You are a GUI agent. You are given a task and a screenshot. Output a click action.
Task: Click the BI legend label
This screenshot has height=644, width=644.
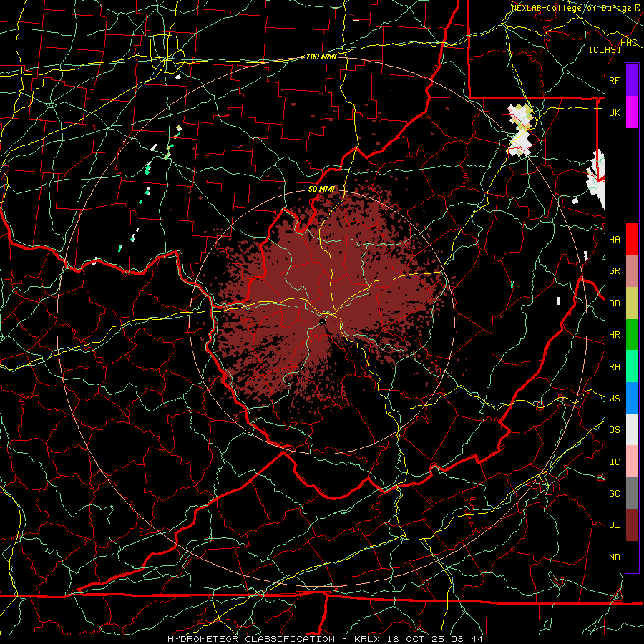pos(614,525)
